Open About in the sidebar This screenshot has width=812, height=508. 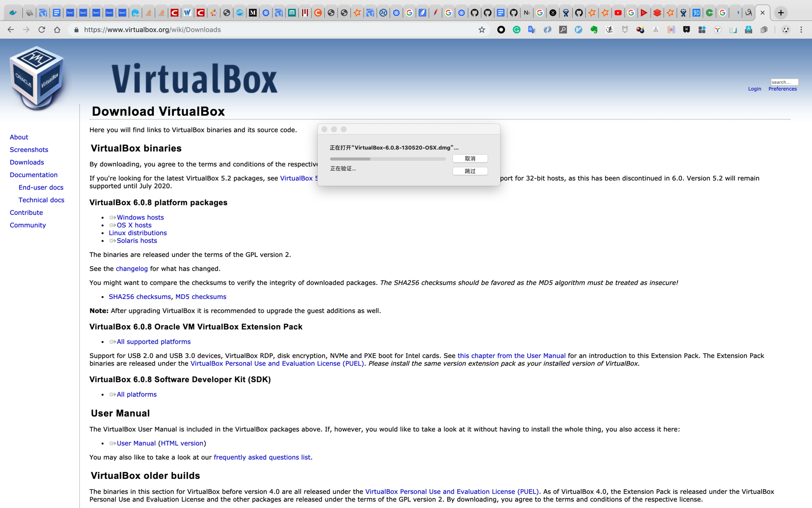coord(19,137)
